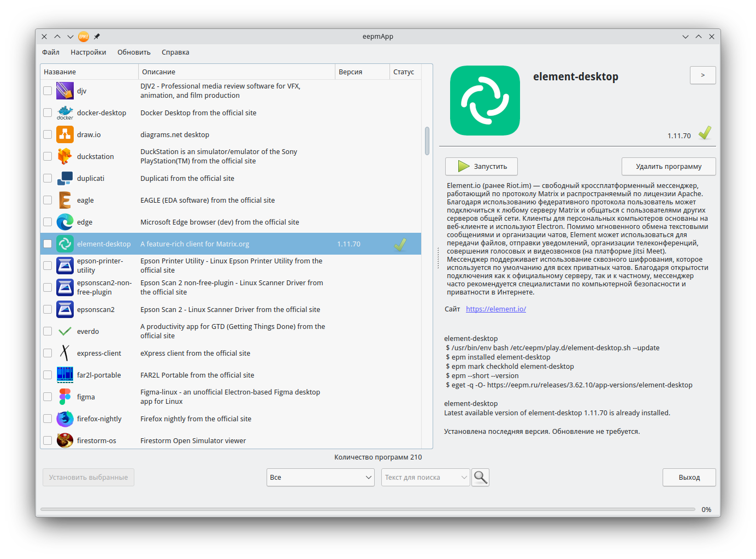
Task: Click the figma icon
Action: pos(65,397)
